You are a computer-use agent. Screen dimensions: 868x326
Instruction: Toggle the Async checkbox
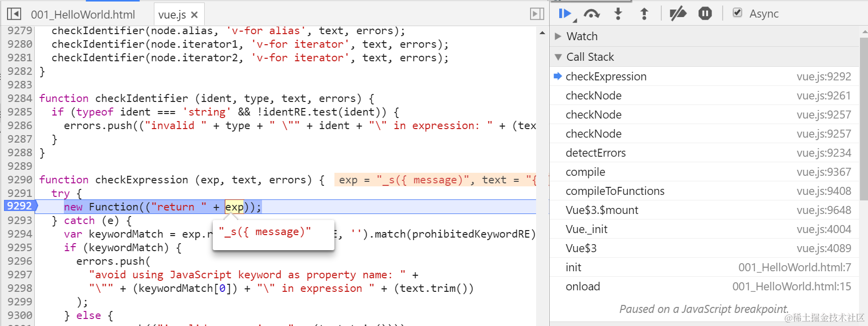tap(737, 13)
